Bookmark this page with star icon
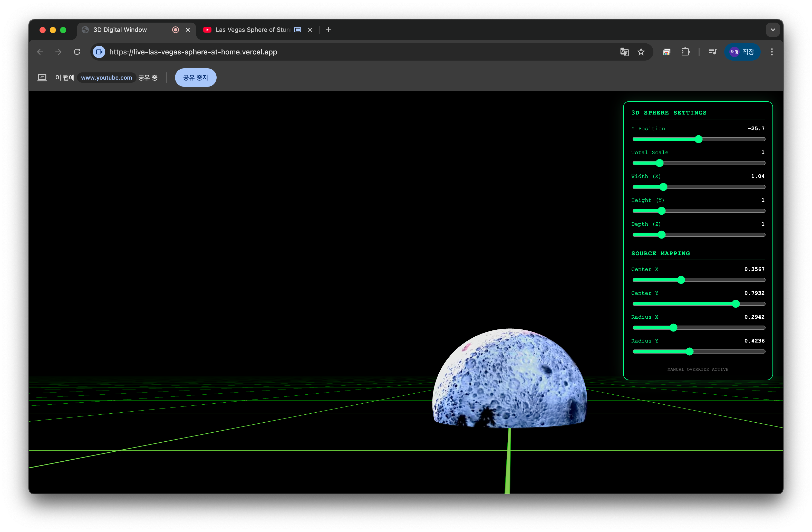Screen dimensions: 812x532 pos(641,52)
